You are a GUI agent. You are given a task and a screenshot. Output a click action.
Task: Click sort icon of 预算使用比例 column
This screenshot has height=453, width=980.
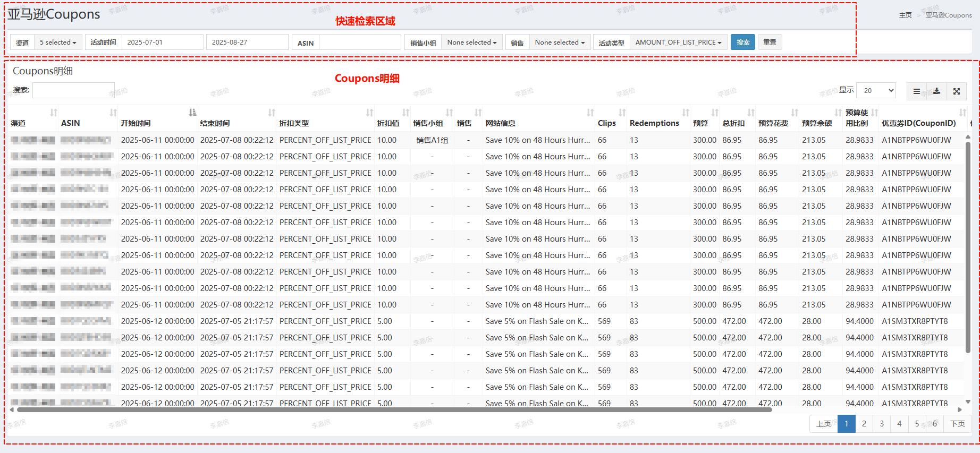point(874,113)
